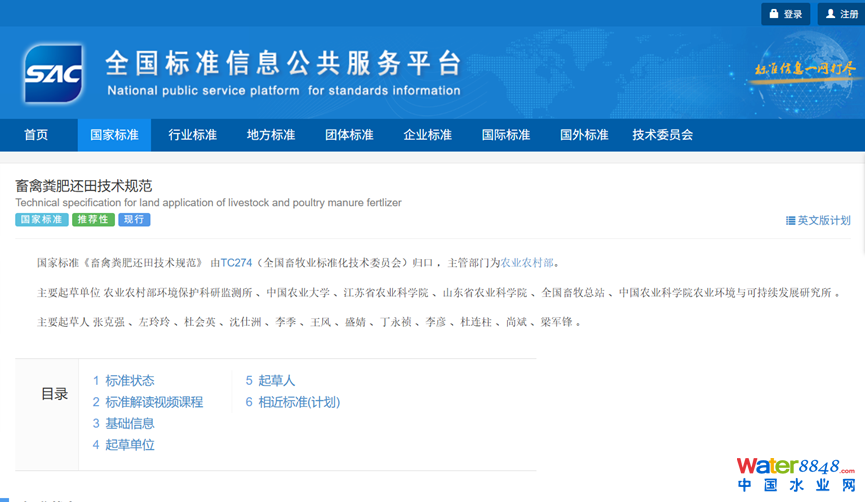Image resolution: width=865 pixels, height=502 pixels.
Task: Select the 国家标准 navigation tab
Action: 114,135
